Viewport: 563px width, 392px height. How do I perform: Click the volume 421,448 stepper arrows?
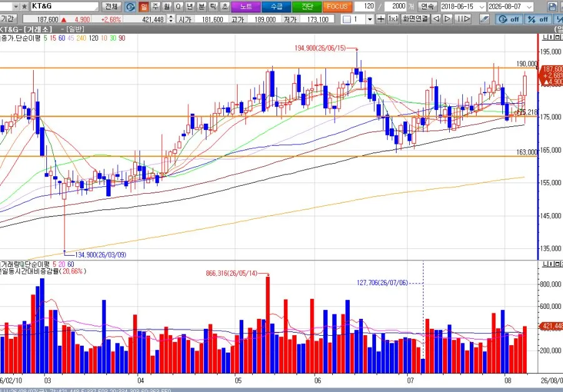tap(171, 19)
